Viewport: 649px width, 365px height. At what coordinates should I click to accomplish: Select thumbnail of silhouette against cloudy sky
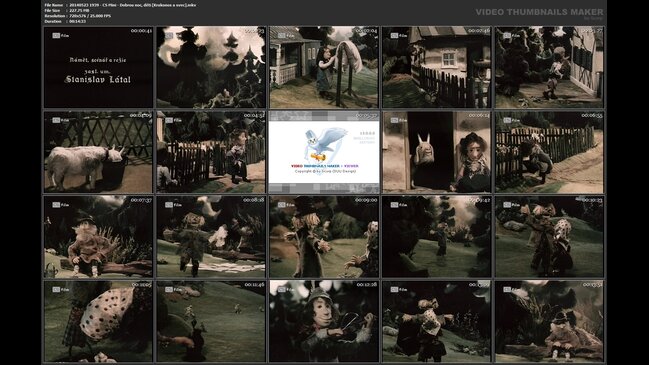211,67
